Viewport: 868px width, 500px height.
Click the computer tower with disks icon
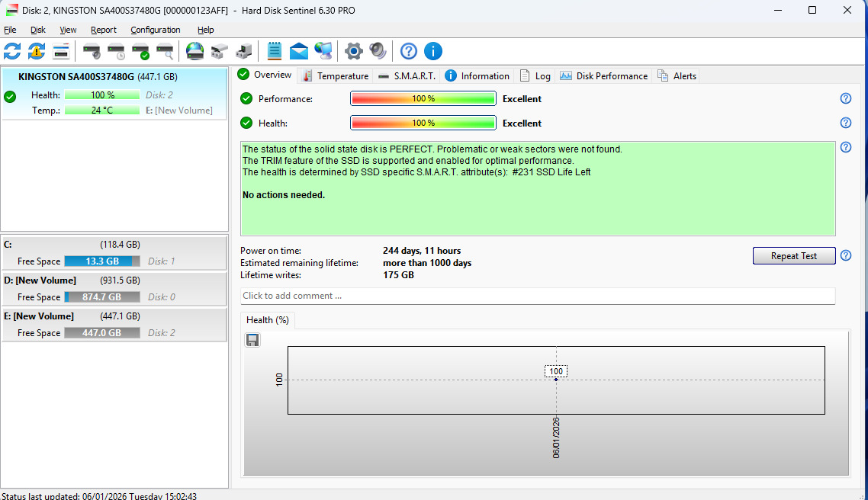click(x=243, y=51)
